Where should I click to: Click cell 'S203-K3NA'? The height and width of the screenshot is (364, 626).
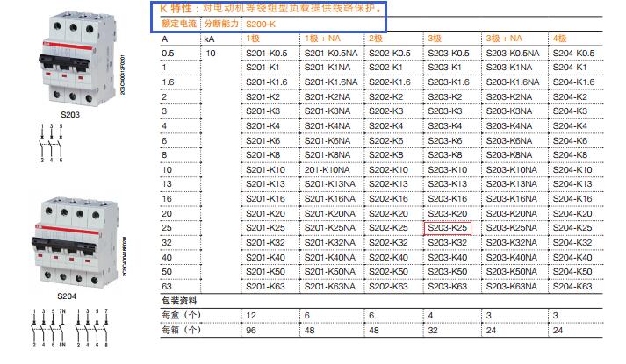tap(509, 111)
